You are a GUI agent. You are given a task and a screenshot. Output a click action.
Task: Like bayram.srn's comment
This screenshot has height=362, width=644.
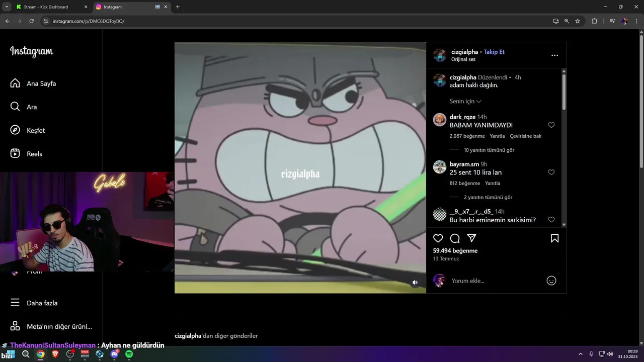(551, 172)
